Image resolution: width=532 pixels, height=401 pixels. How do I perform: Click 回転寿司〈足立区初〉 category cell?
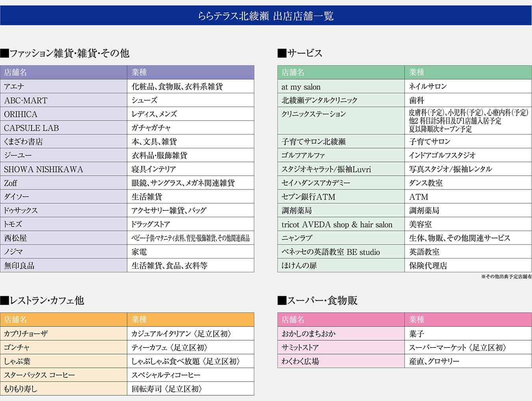(191, 389)
